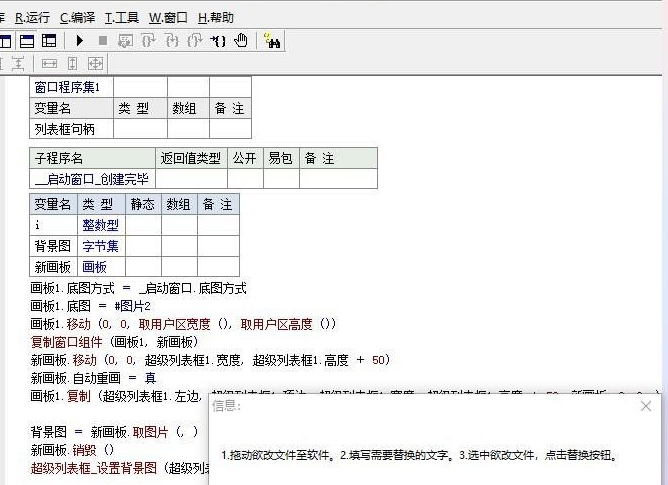The height and width of the screenshot is (485, 668).
Task: Click the 信息 popup instruction text
Action: 420,455
